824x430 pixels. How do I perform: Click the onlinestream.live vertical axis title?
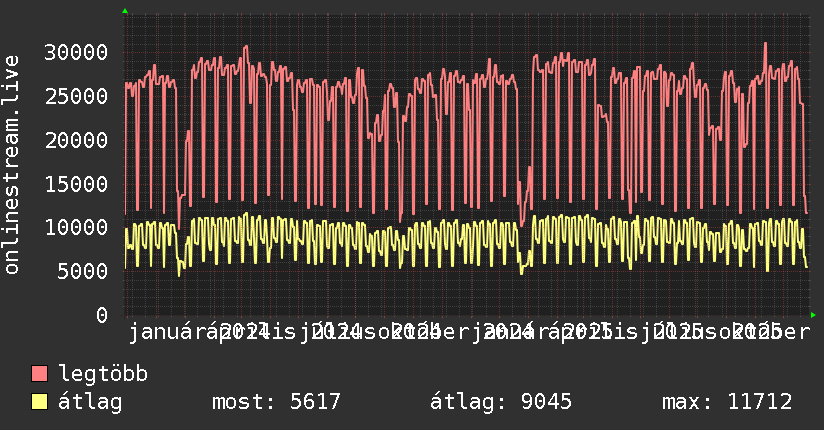(x=12, y=165)
